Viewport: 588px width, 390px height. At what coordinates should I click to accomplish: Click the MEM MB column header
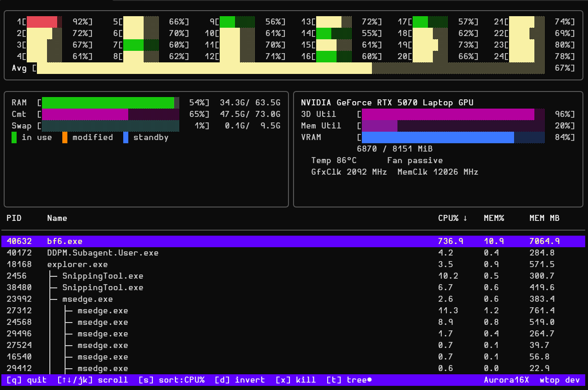tap(545, 218)
